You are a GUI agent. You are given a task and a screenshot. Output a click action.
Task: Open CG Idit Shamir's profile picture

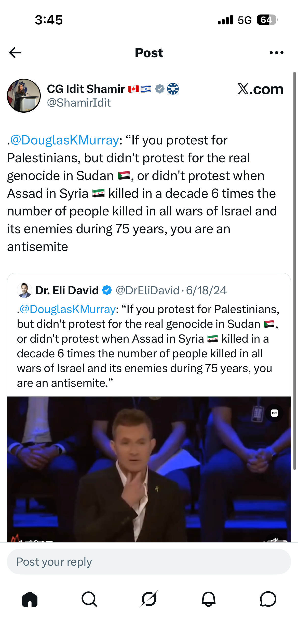24,96
